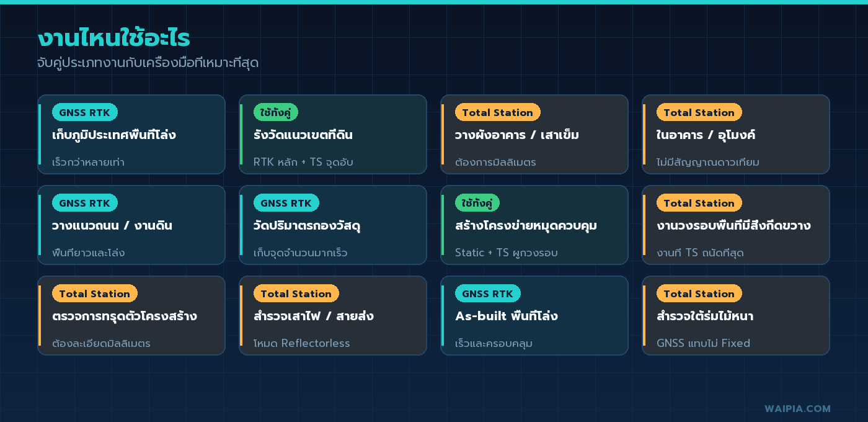Click Total Station badge on วางผังอาคาร / เสาเข็ม card
The width and height of the screenshot is (868, 422).
(497, 112)
